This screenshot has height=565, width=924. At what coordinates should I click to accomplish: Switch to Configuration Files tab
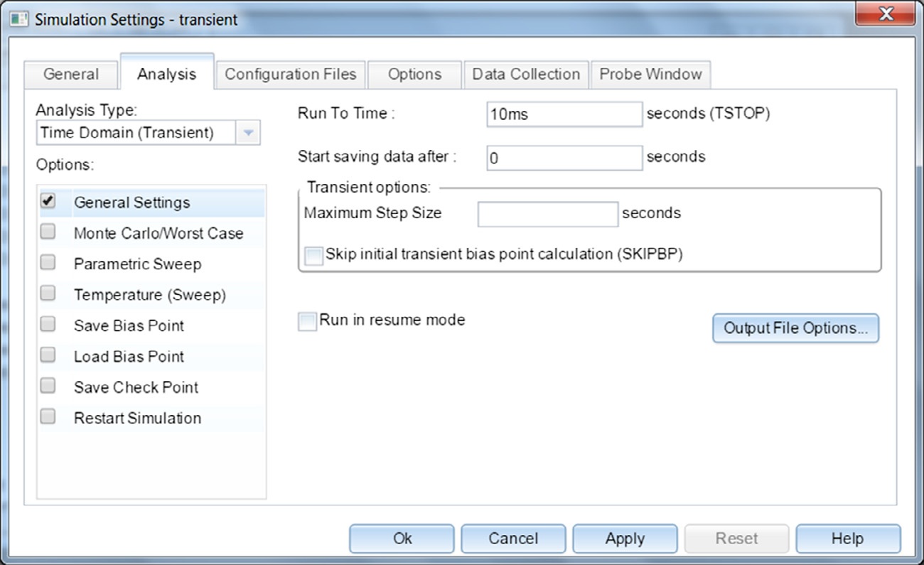(290, 75)
